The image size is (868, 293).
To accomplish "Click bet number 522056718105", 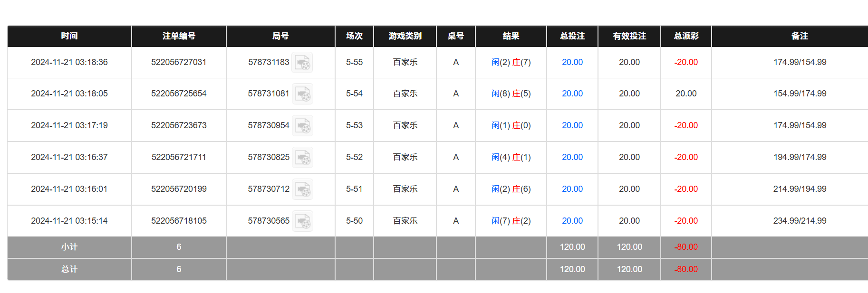I will coord(179,221).
